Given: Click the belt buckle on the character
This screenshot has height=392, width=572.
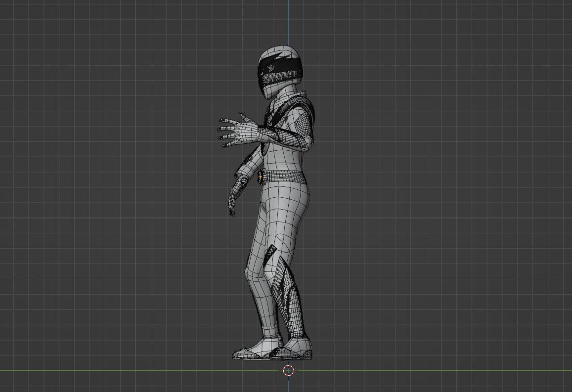Looking at the screenshot, I should pos(261,177).
